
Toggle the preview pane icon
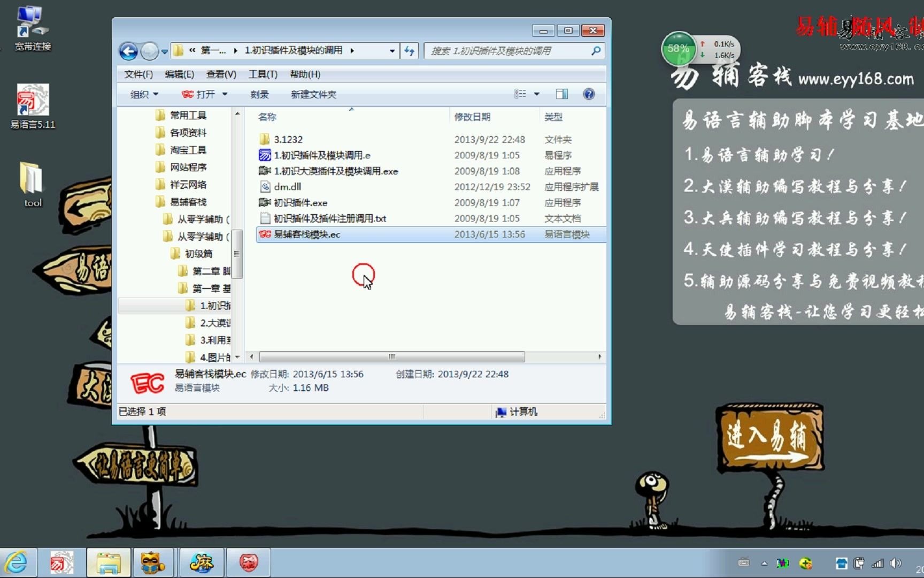pos(561,94)
